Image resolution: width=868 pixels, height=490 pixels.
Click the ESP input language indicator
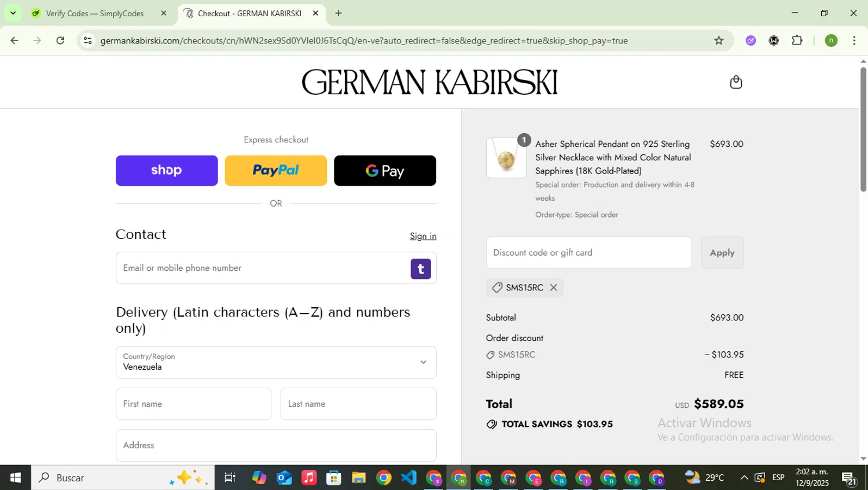pyautogui.click(x=778, y=477)
